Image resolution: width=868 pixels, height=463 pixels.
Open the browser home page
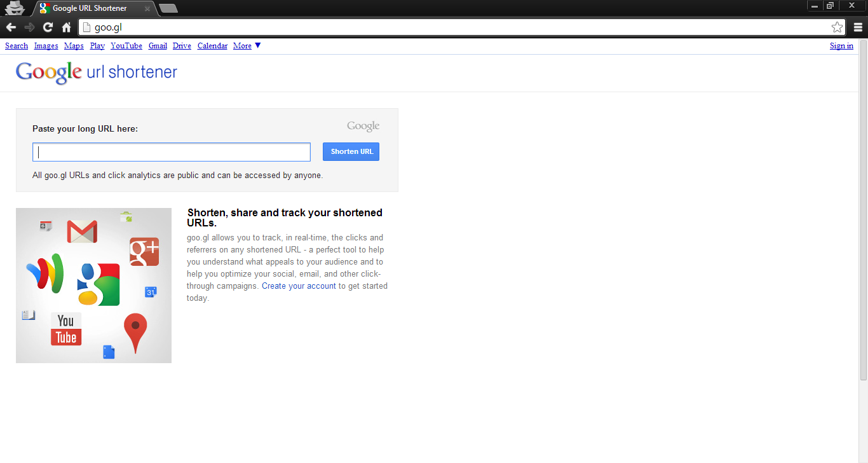[x=66, y=27]
